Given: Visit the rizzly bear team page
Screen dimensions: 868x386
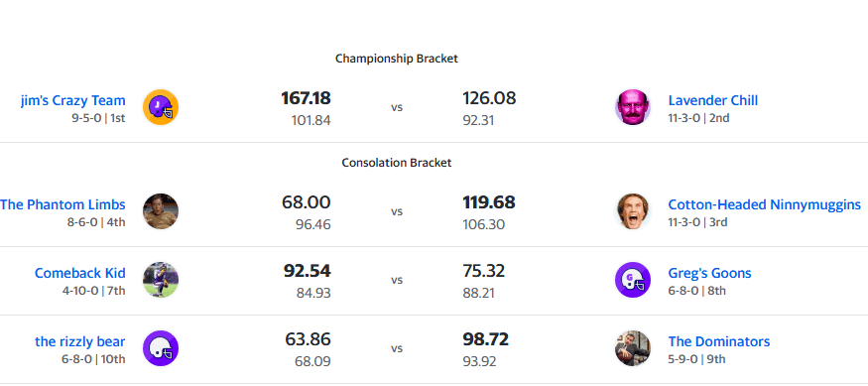Looking at the screenshot, I should pos(80,341).
